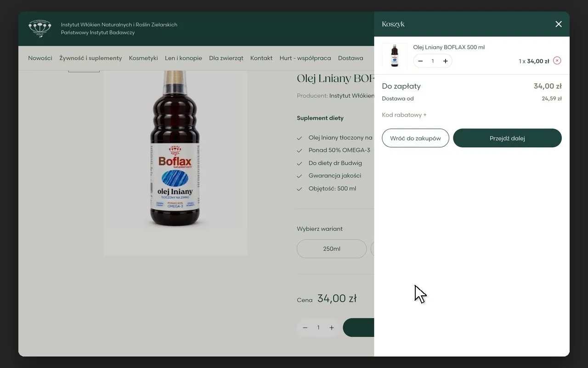The image size is (588, 368).
Task: Decrease cart item quantity with minus
Action: 420,61
